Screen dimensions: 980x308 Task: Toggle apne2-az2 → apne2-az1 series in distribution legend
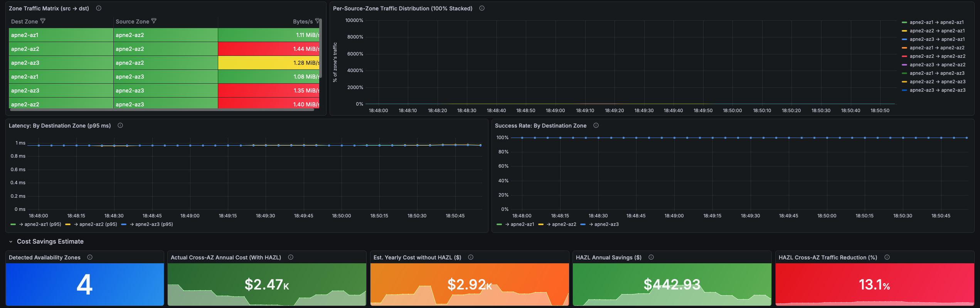coord(937,31)
